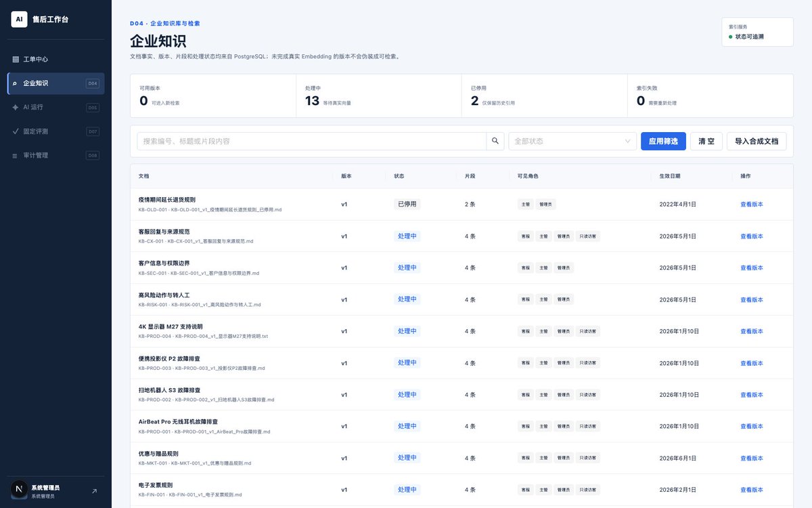The image size is (812, 508).
Task: Click the document title 优惠与赠品规则
Action: coord(158,454)
